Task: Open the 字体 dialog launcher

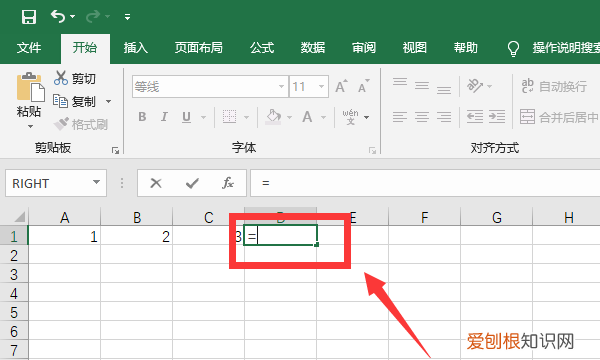Action: [x=372, y=150]
